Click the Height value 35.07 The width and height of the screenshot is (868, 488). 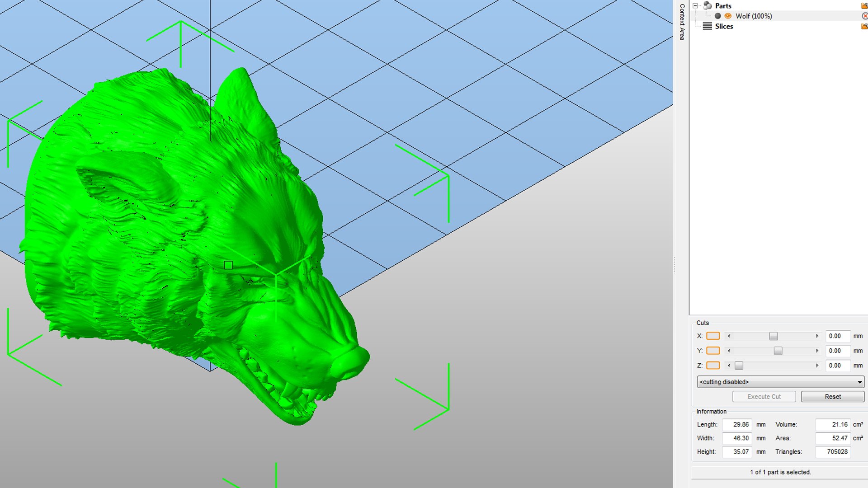[737, 452]
